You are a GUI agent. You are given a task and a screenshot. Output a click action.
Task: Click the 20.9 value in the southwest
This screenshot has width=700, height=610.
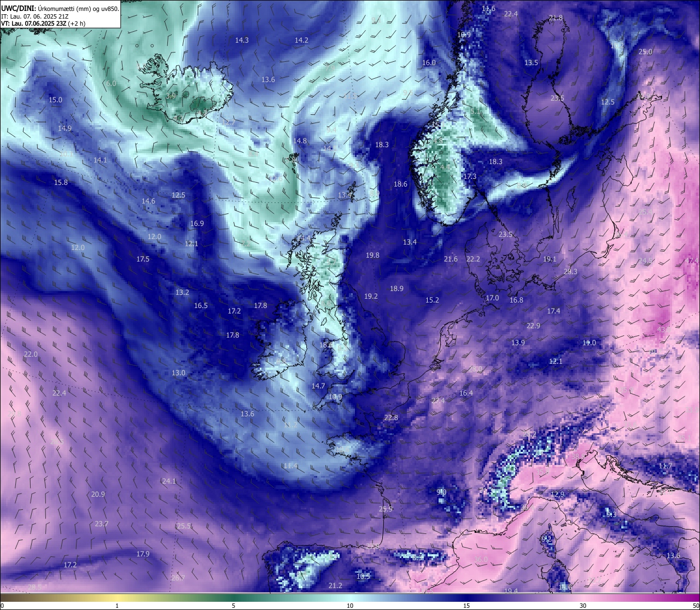click(98, 494)
